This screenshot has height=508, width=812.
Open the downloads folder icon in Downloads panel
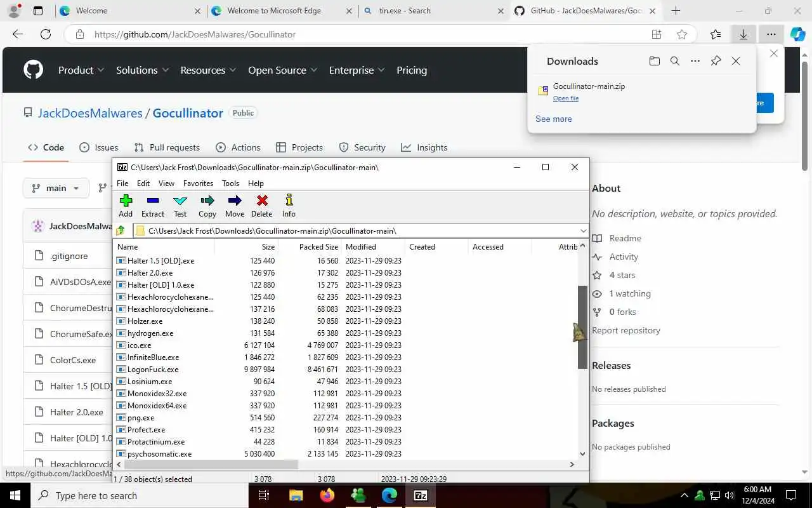click(655, 61)
